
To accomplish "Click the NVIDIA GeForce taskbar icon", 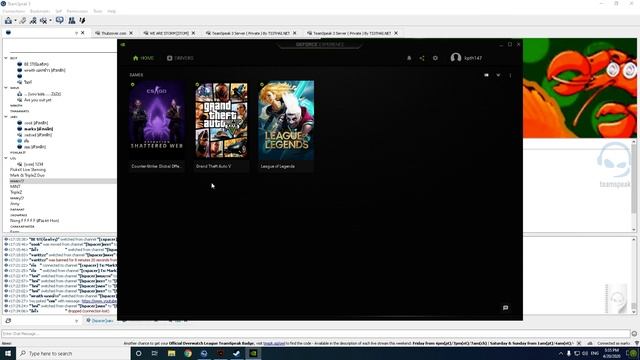I will pyautogui.click(x=253, y=353).
